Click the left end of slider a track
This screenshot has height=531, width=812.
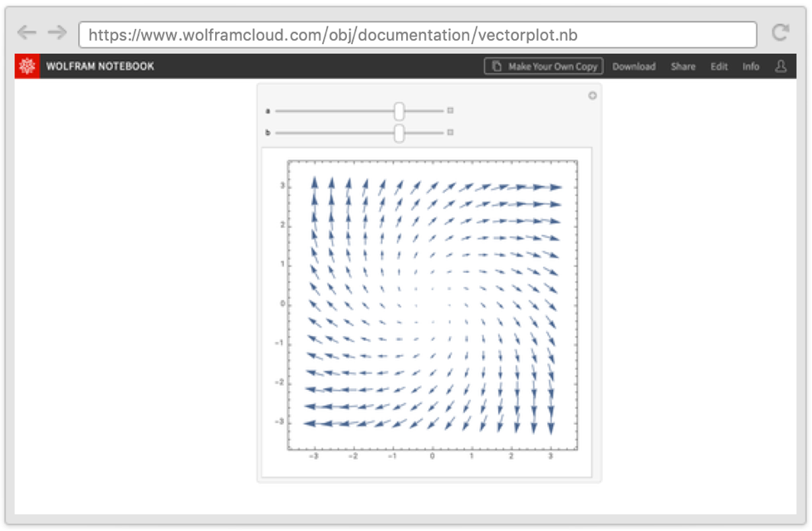[279, 110]
